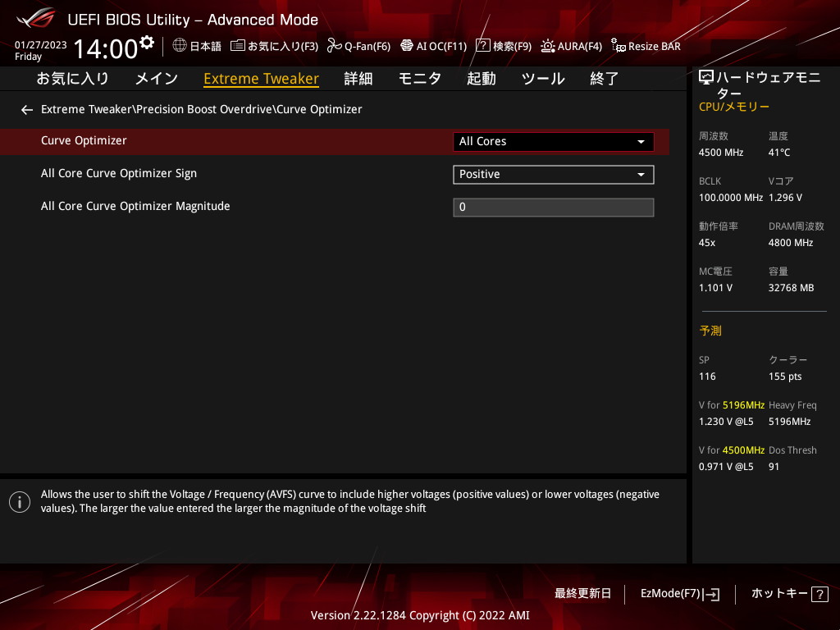Click the 1.296 V core voltage value

click(x=785, y=198)
